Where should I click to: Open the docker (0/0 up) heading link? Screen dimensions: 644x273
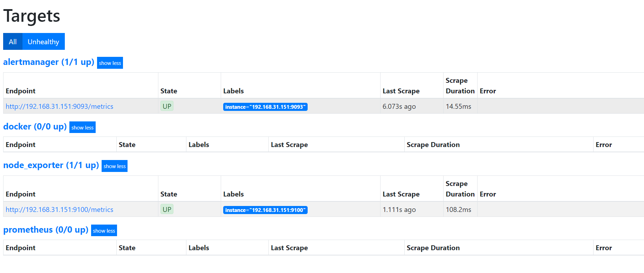click(x=35, y=127)
